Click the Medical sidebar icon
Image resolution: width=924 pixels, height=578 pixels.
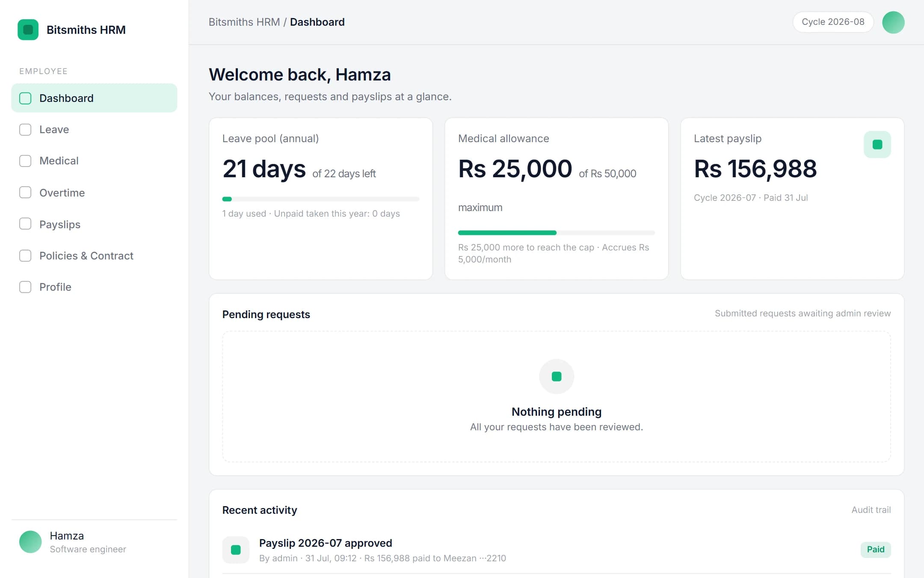[x=25, y=161]
